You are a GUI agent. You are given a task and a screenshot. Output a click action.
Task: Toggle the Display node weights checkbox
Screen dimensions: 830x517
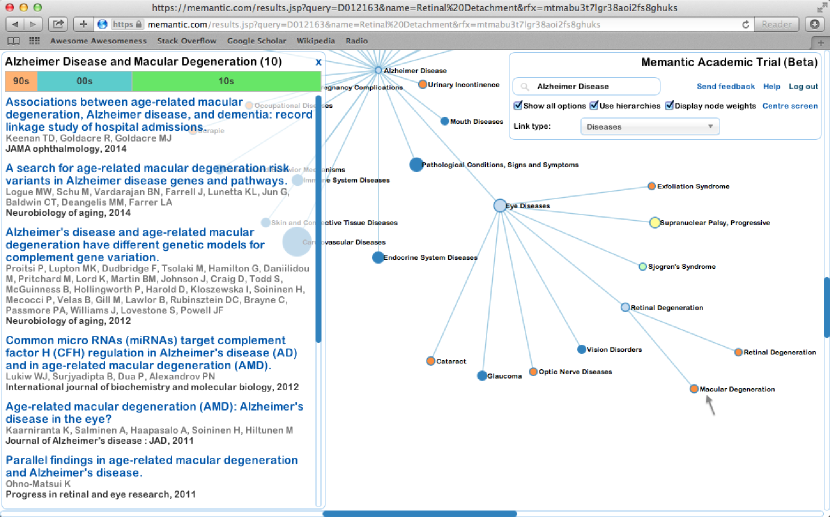pyautogui.click(x=669, y=105)
